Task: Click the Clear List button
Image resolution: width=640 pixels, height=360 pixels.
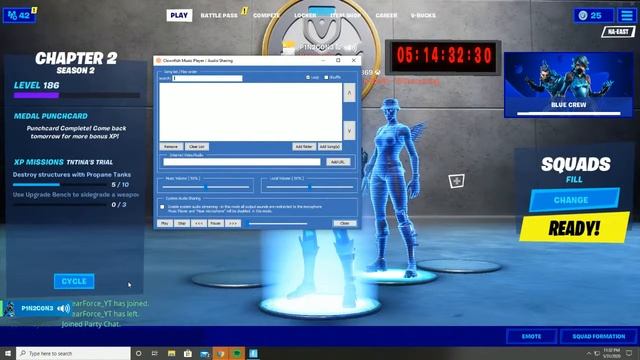Action: (x=197, y=147)
